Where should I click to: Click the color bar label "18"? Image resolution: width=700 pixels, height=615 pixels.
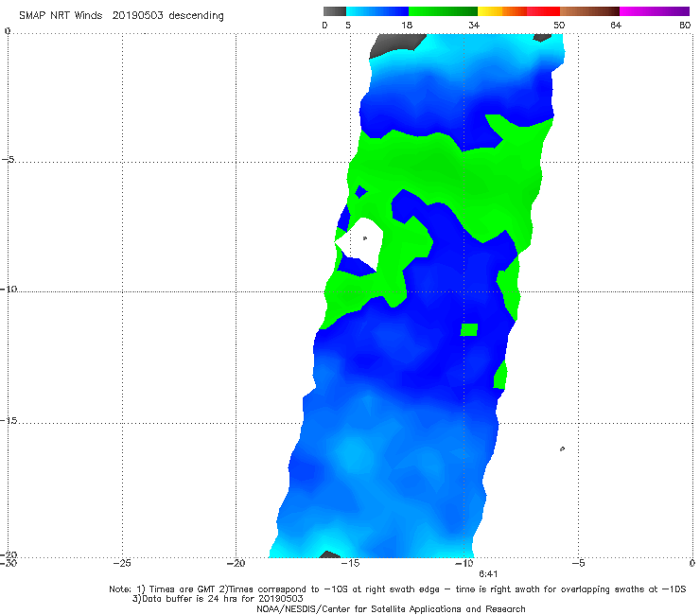tap(407, 25)
